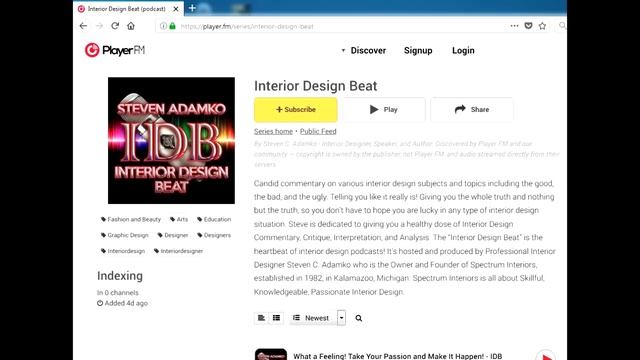The height and width of the screenshot is (360, 640).
Task: Sort episodes by Newest button
Action: click(313, 318)
